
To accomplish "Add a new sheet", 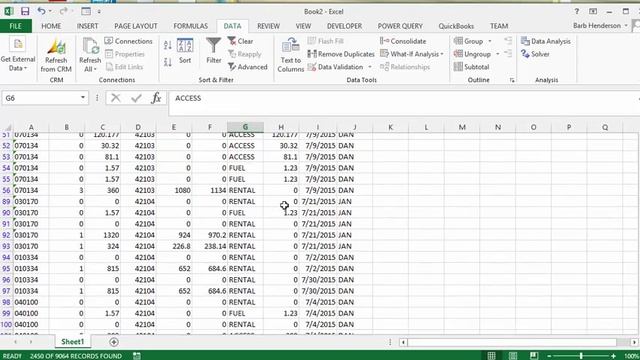I will (114, 342).
